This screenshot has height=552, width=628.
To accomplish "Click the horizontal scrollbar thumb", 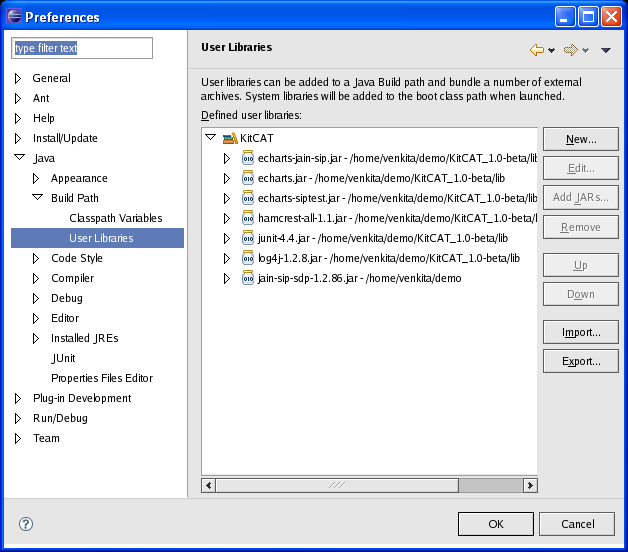I will coord(337,486).
